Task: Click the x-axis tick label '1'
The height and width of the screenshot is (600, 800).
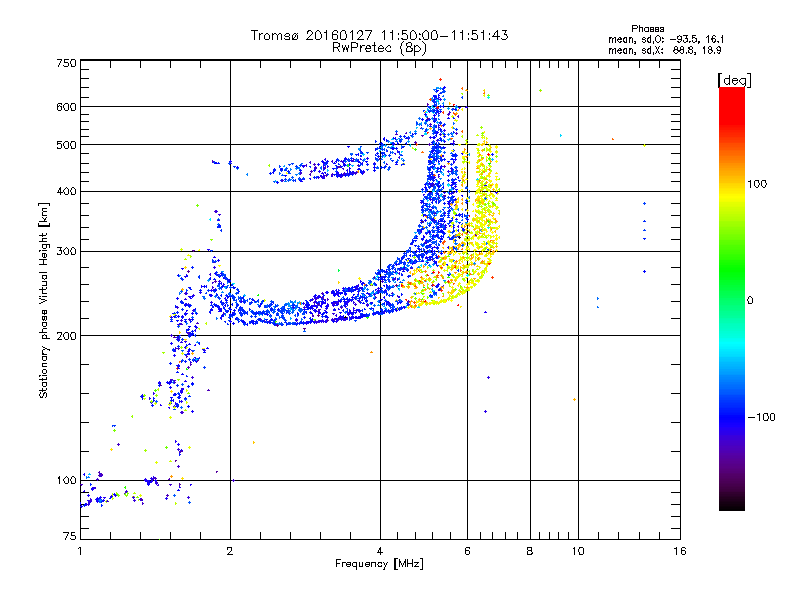Action: coord(80,551)
